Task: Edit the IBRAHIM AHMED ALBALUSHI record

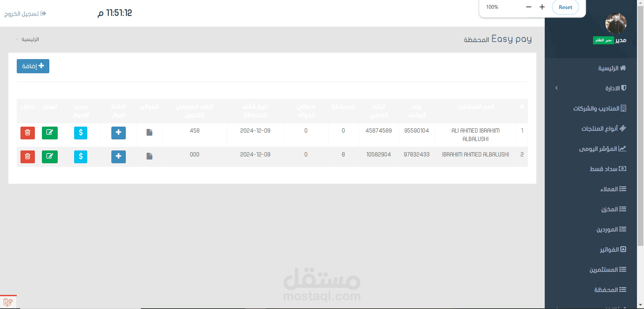Action: point(50,157)
